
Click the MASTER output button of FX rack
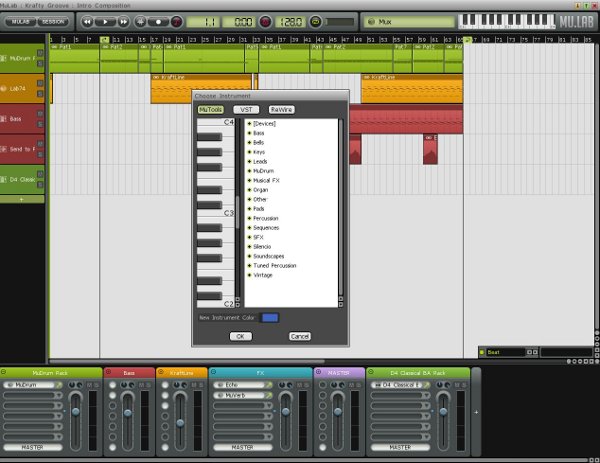click(243, 447)
